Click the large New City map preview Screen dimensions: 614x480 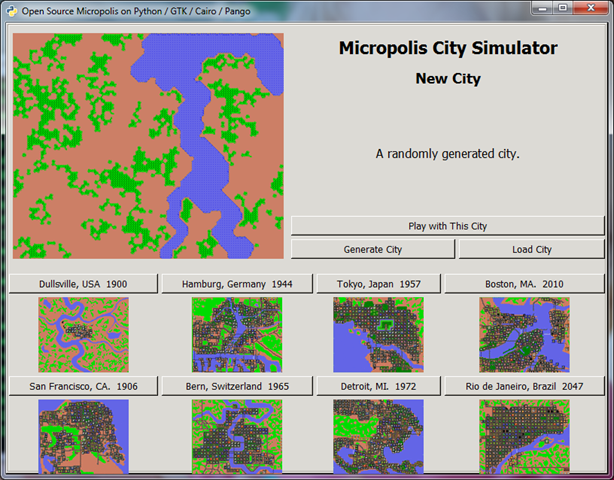[x=148, y=146]
